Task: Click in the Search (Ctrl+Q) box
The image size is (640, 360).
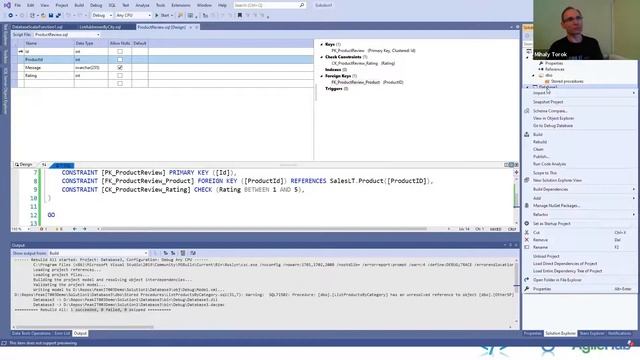Action: tap(267, 5)
